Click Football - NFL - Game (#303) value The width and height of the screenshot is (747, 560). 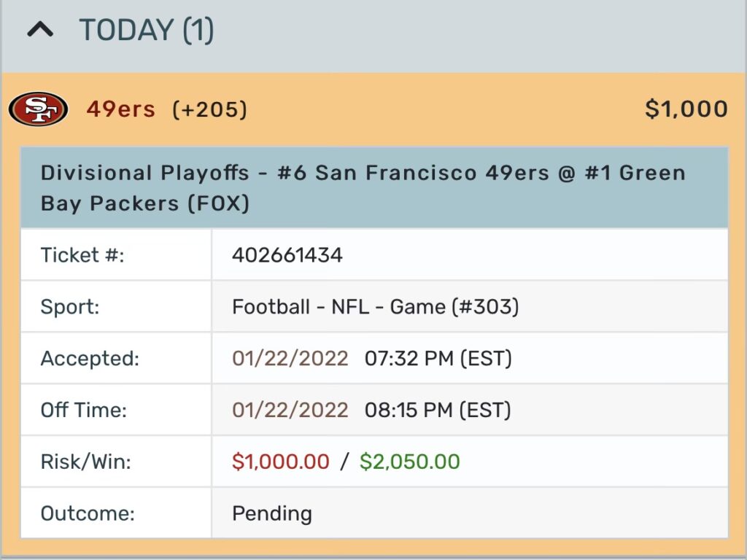376,307
